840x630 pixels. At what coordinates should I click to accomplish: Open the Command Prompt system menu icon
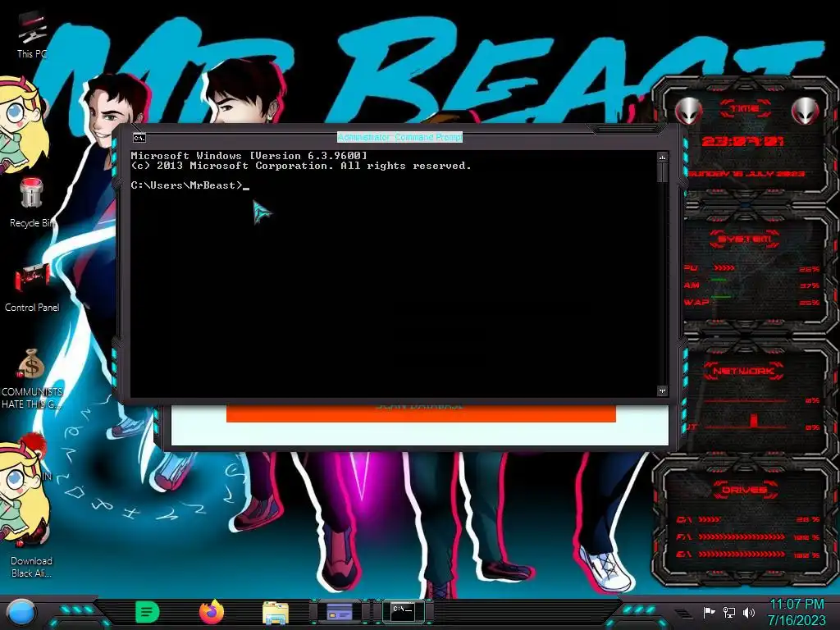pos(139,138)
